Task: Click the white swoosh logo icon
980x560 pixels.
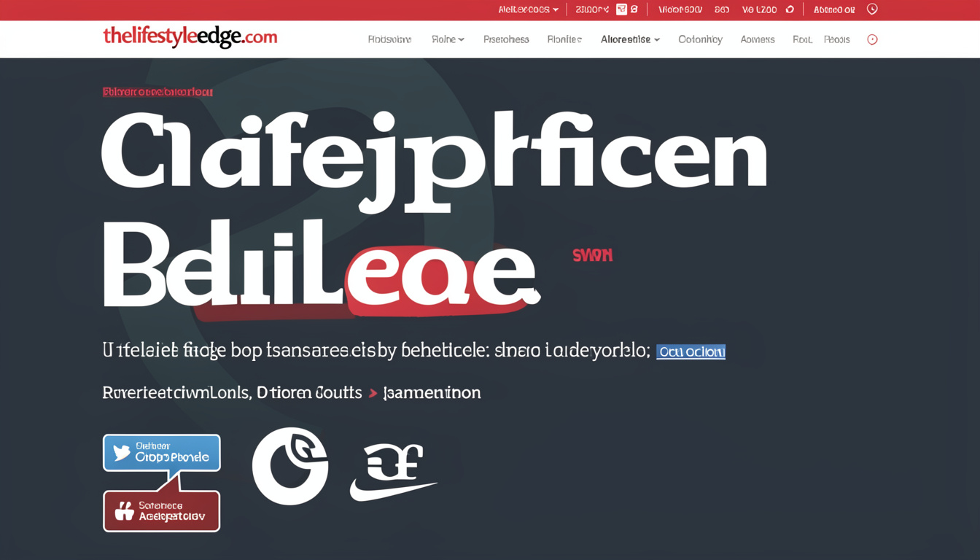Action: (x=392, y=471)
